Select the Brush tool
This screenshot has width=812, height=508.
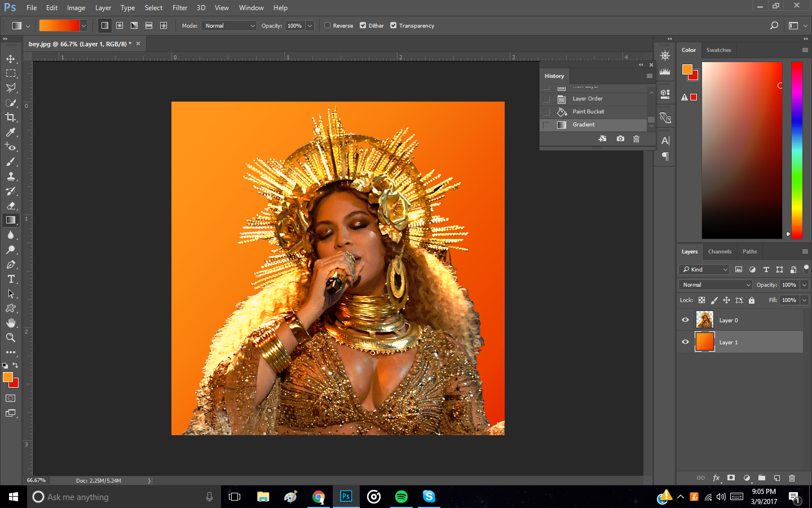click(11, 161)
